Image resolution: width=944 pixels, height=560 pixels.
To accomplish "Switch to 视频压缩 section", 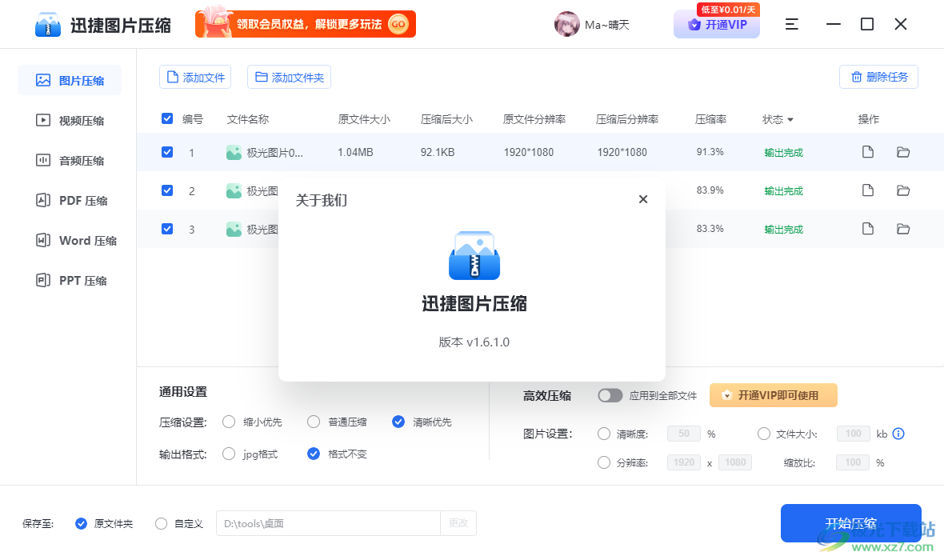I will point(70,121).
